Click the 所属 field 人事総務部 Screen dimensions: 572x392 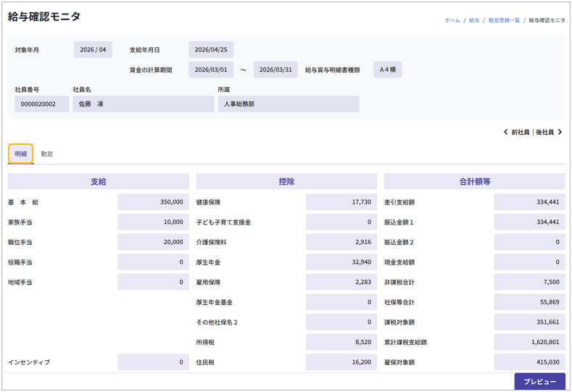[288, 104]
